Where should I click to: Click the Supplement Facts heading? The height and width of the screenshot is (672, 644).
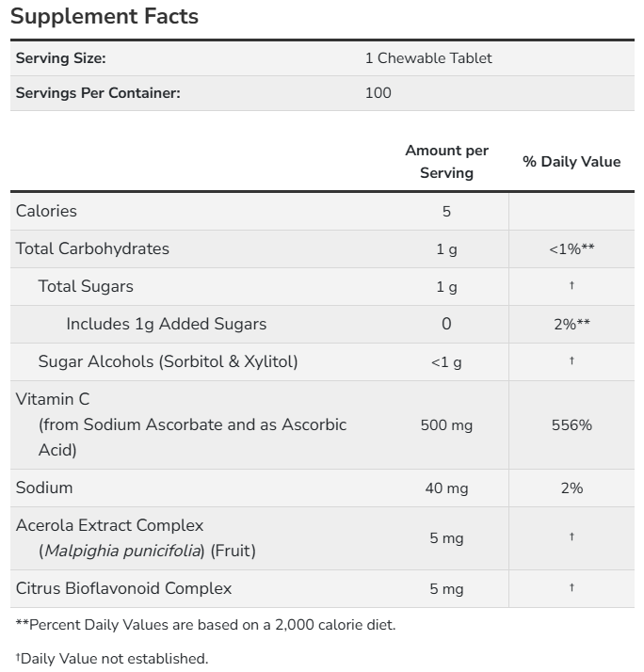104,17
